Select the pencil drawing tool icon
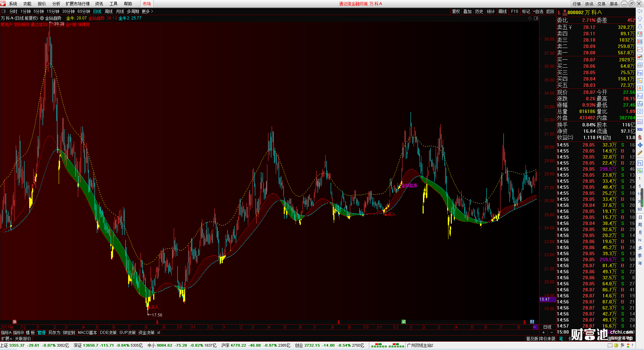 (x=640, y=153)
